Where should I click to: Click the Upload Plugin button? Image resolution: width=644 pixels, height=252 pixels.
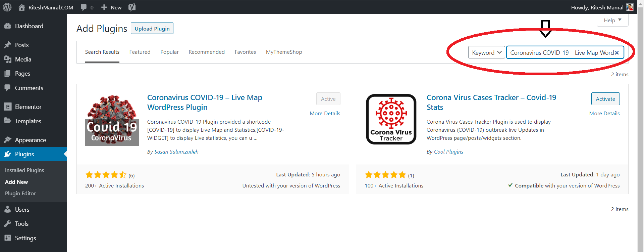pos(152,29)
